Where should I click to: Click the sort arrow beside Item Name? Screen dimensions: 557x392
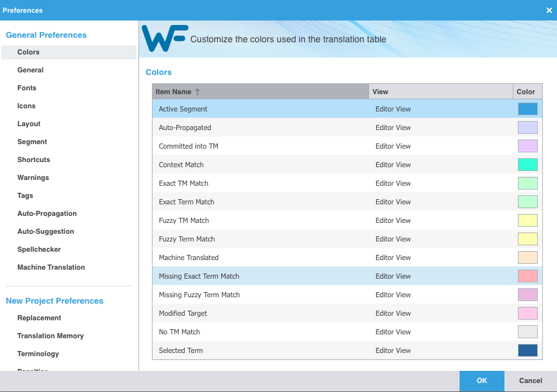tap(197, 92)
